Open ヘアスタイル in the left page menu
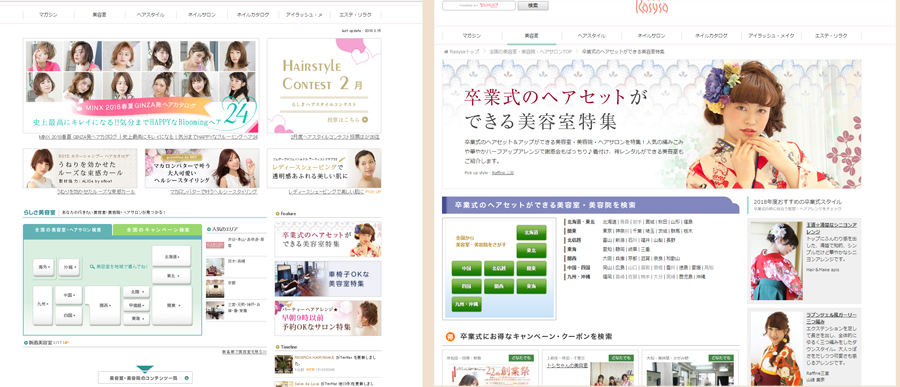900x387 pixels. click(150, 14)
